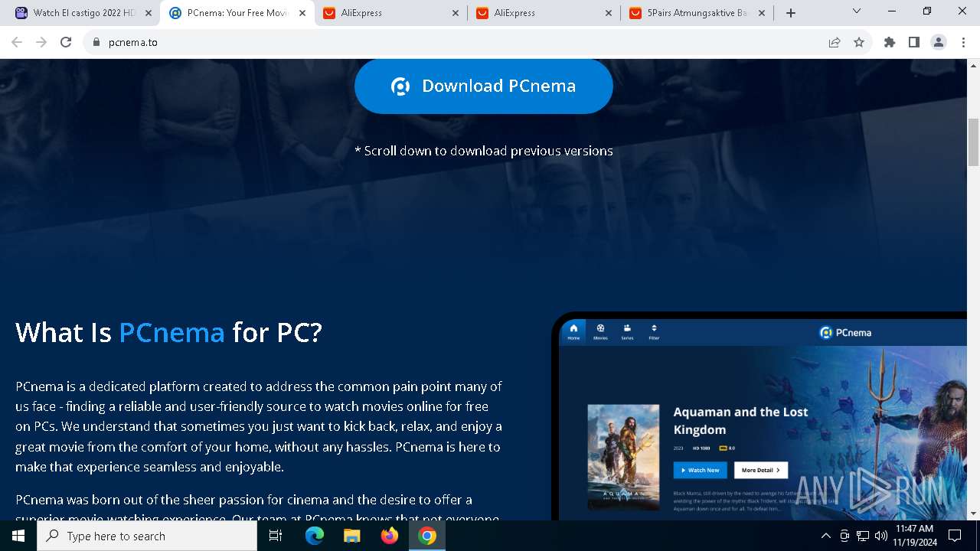
Task: Click the Download PCnema button
Action: pyautogui.click(x=484, y=86)
